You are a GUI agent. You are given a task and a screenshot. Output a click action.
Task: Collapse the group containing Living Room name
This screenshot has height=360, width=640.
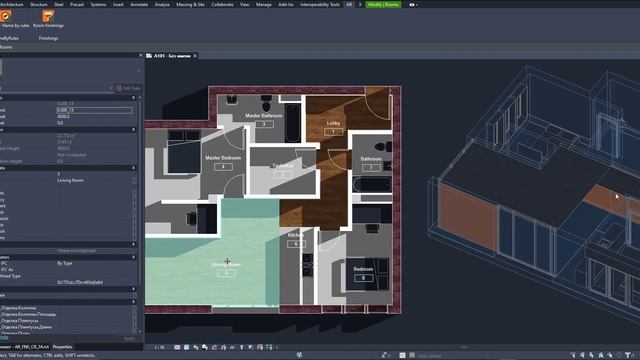[x=133, y=168]
